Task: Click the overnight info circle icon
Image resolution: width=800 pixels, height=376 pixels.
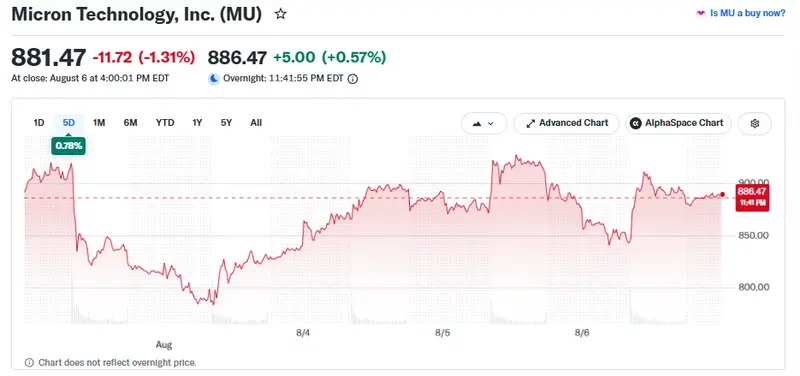Action: click(x=352, y=79)
